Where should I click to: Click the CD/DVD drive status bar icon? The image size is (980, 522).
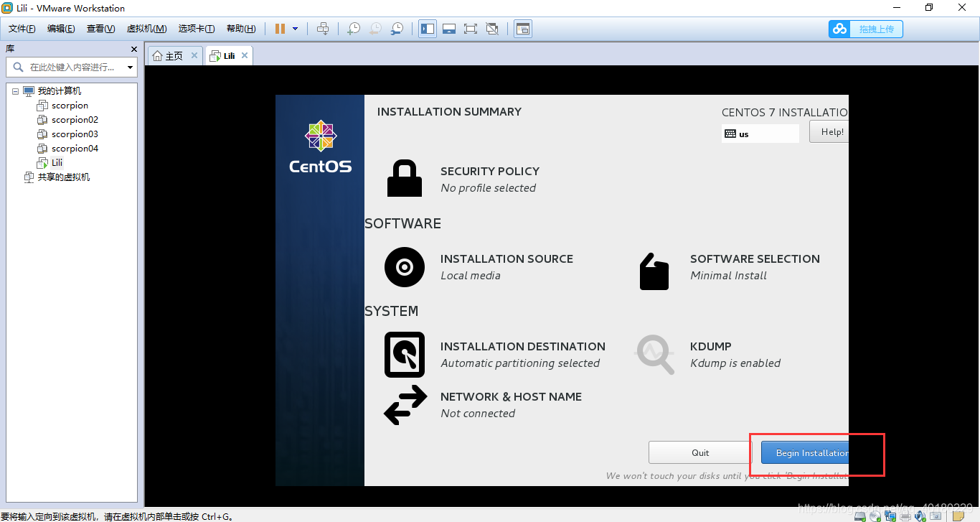pos(875,516)
